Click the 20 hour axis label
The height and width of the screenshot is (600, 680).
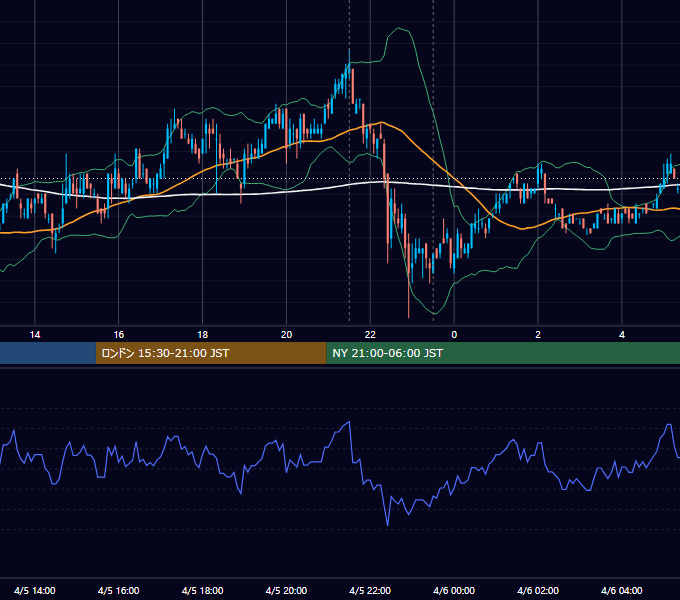(x=286, y=335)
